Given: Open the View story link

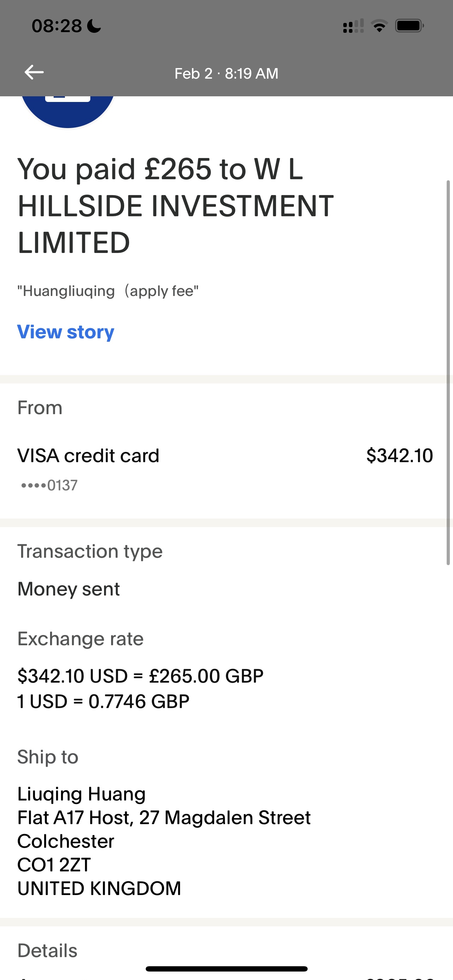Looking at the screenshot, I should click(65, 332).
